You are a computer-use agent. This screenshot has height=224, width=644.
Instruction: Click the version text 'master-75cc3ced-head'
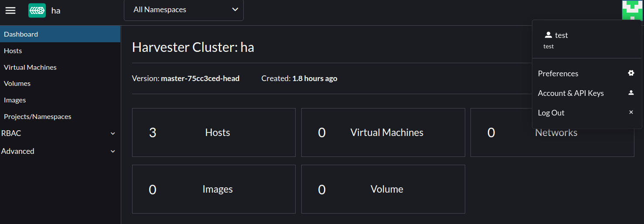[200, 78]
